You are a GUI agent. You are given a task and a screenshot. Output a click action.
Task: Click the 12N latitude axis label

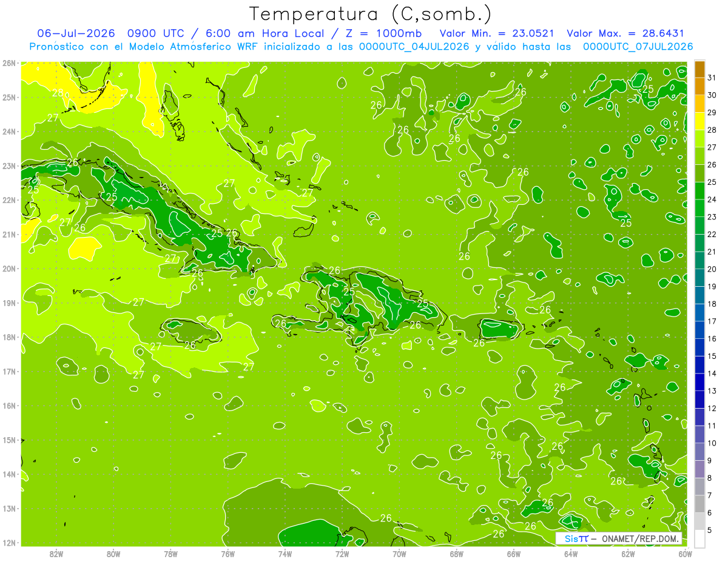pos(8,543)
